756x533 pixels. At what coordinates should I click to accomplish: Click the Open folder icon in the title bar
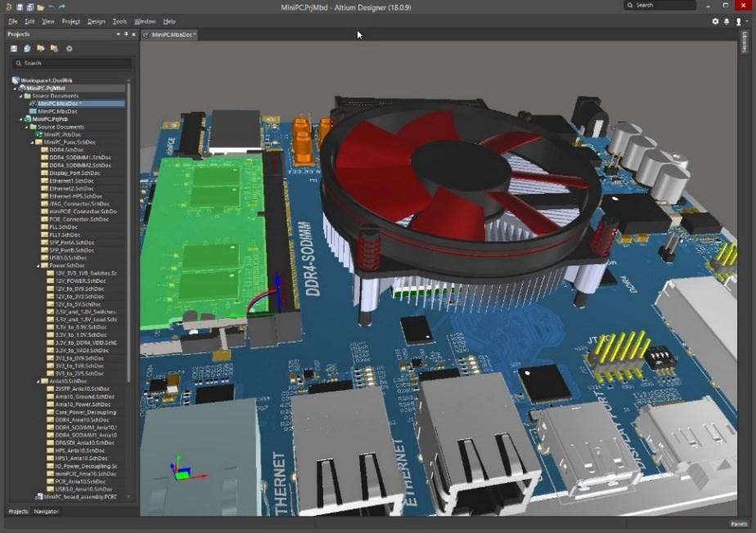tap(41, 7)
